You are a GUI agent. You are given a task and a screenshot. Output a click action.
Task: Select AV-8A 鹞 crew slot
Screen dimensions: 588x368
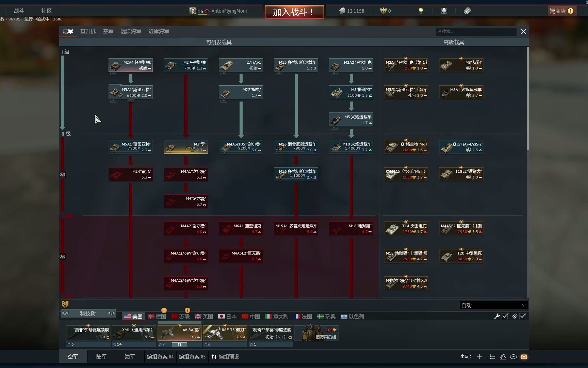179,333
